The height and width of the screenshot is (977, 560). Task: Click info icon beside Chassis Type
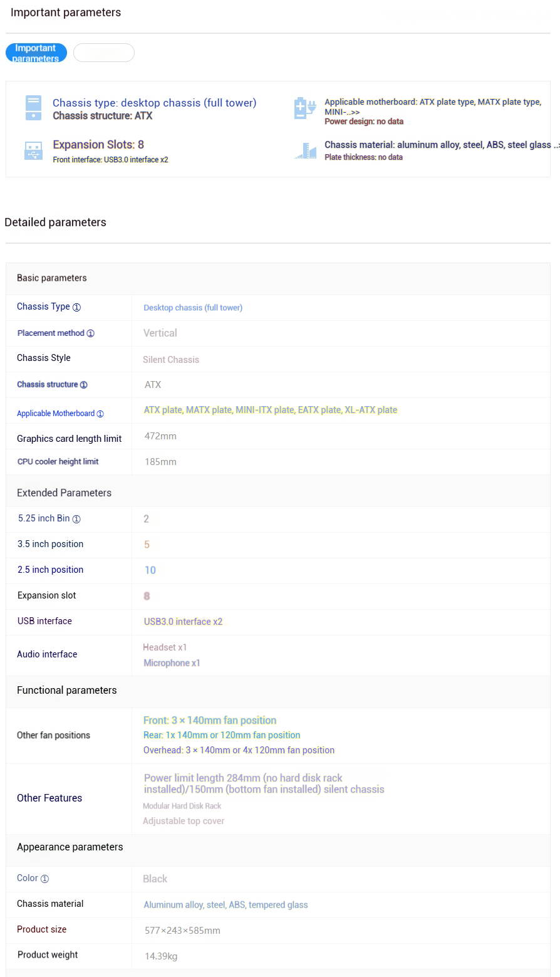click(76, 307)
